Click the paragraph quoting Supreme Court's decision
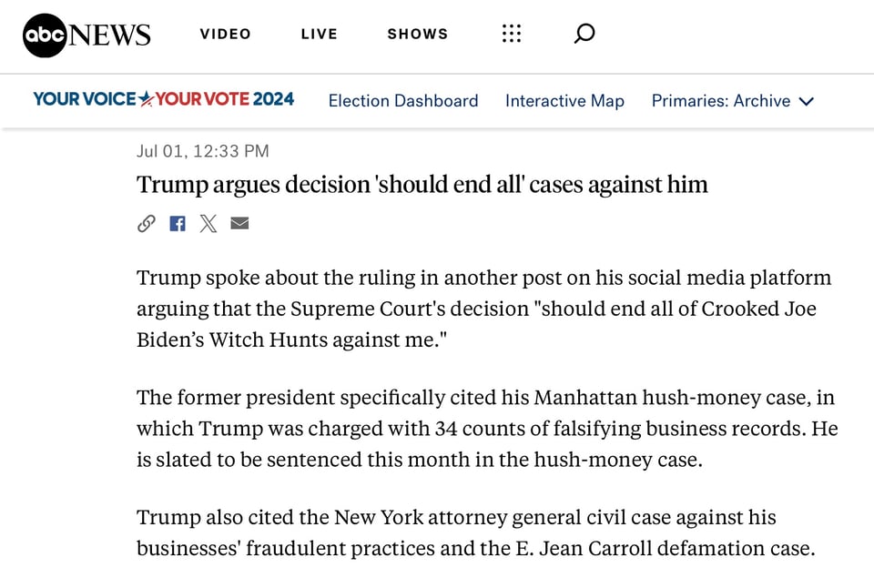The width and height of the screenshot is (874, 588). coord(483,309)
